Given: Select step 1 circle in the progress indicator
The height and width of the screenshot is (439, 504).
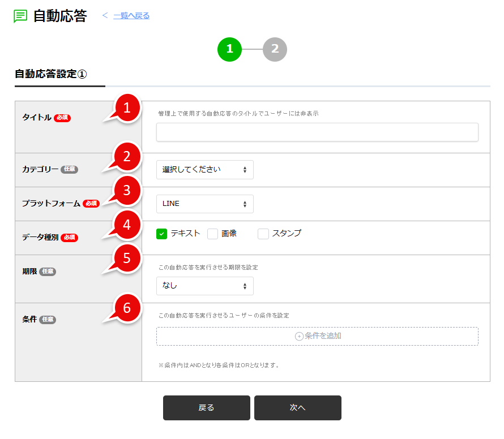Looking at the screenshot, I should [229, 49].
